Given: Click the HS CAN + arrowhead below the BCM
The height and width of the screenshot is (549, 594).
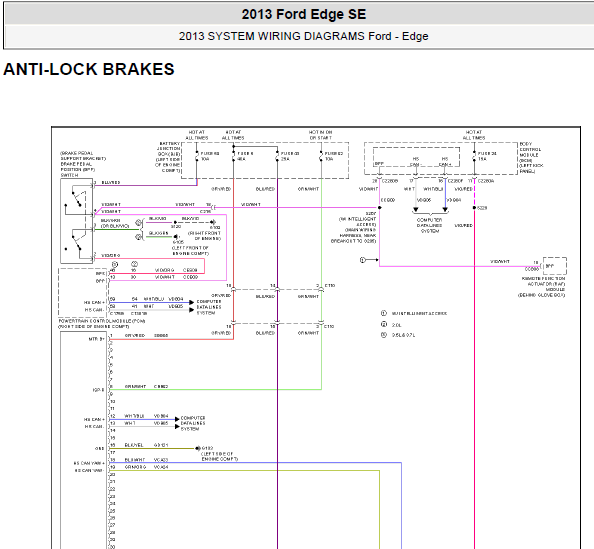Looking at the screenshot, I should click(445, 209).
